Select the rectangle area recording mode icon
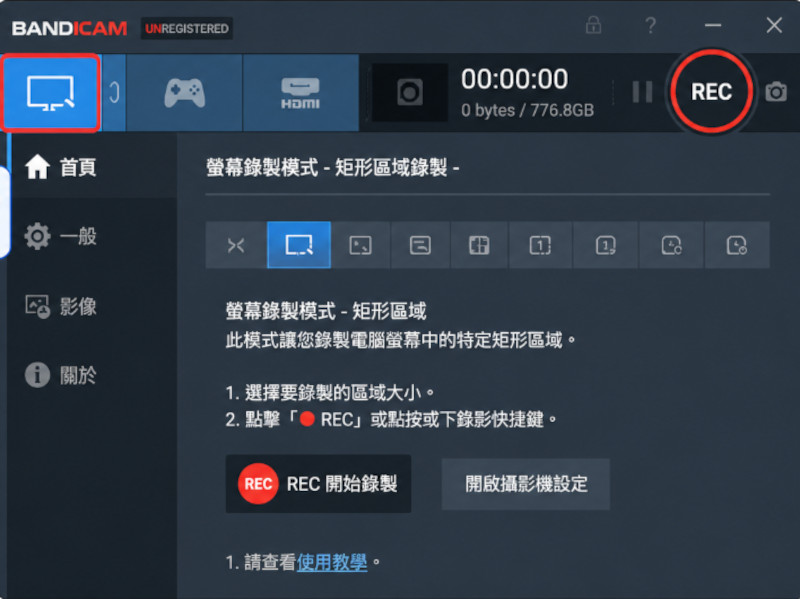Screen dimensions: 800x599 click(x=299, y=245)
